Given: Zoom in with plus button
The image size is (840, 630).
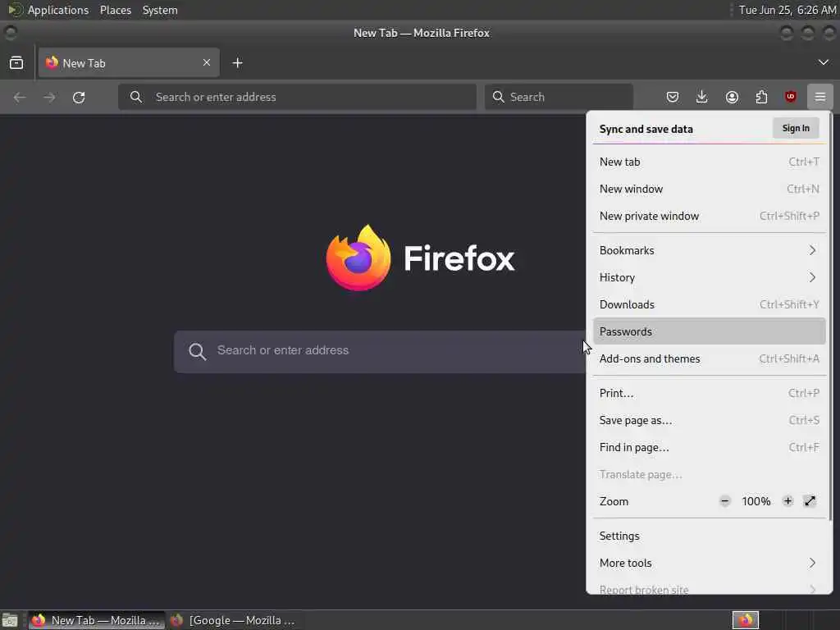Looking at the screenshot, I should (x=787, y=501).
